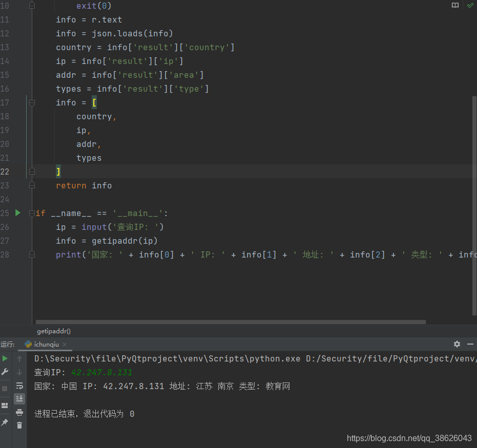477x448 pixels.
Task: Click 'info[1]' on line 28
Action: click(259, 254)
